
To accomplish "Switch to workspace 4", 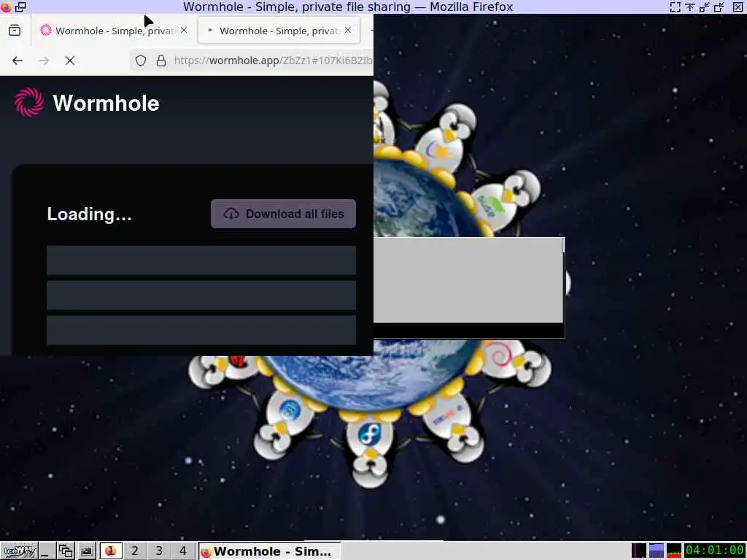I will click(183, 551).
